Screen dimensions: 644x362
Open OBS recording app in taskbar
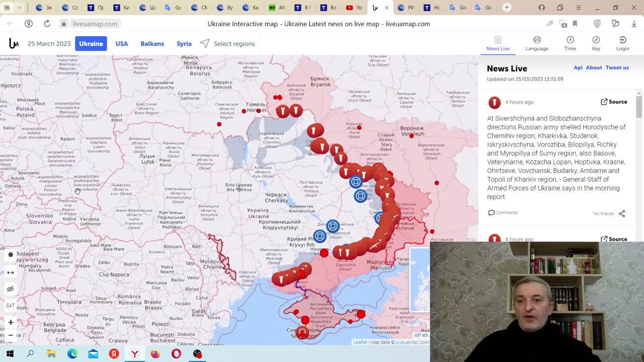tap(197, 354)
